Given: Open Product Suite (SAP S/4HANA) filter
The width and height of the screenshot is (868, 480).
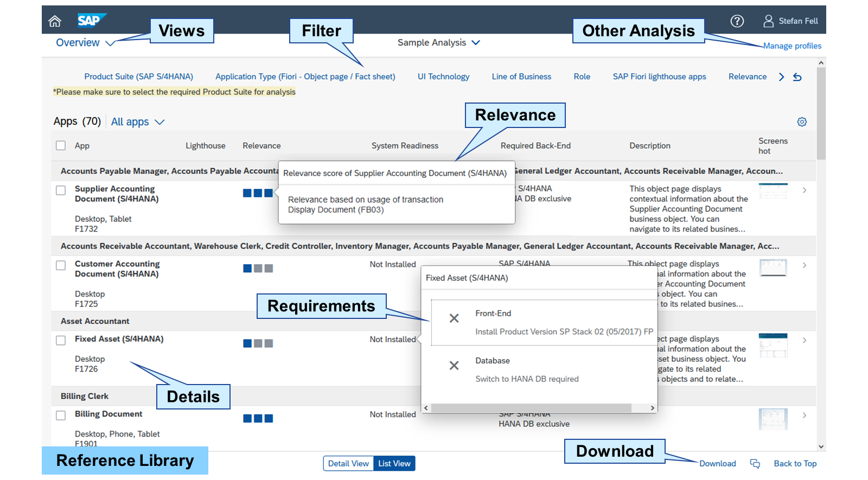Looking at the screenshot, I should point(138,77).
